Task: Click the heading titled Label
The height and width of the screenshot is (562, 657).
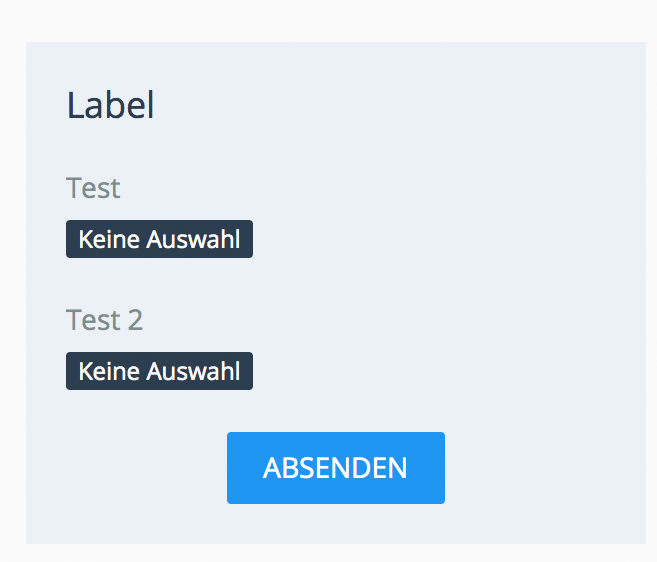Action: [x=110, y=105]
